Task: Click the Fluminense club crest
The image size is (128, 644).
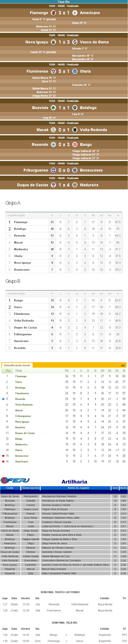Action: (x=53, y=71)
